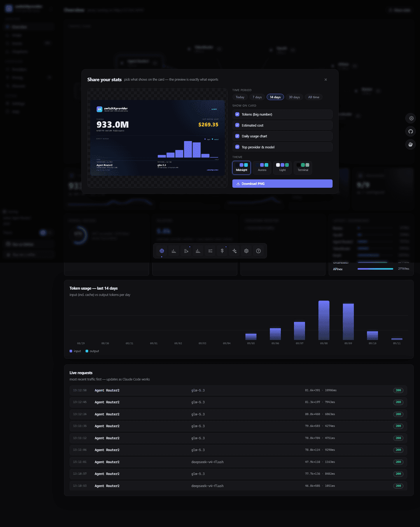Click the 09/09 bar in token usage chart

coord(348,322)
